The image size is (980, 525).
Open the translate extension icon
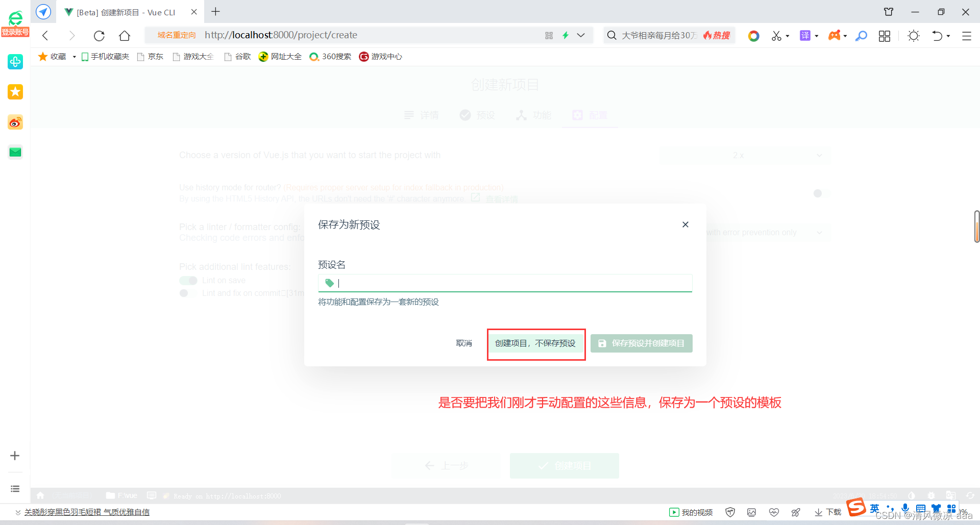coord(805,36)
